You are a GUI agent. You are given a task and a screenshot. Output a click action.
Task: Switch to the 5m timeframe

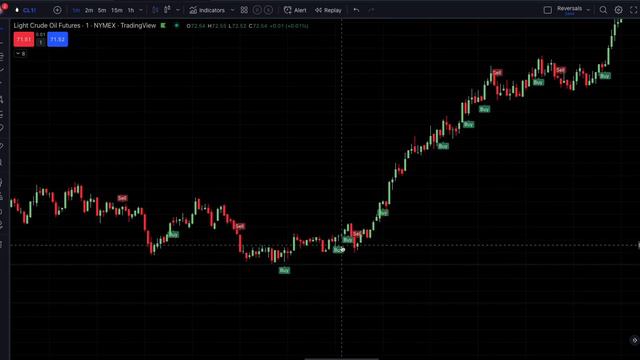(x=102, y=10)
